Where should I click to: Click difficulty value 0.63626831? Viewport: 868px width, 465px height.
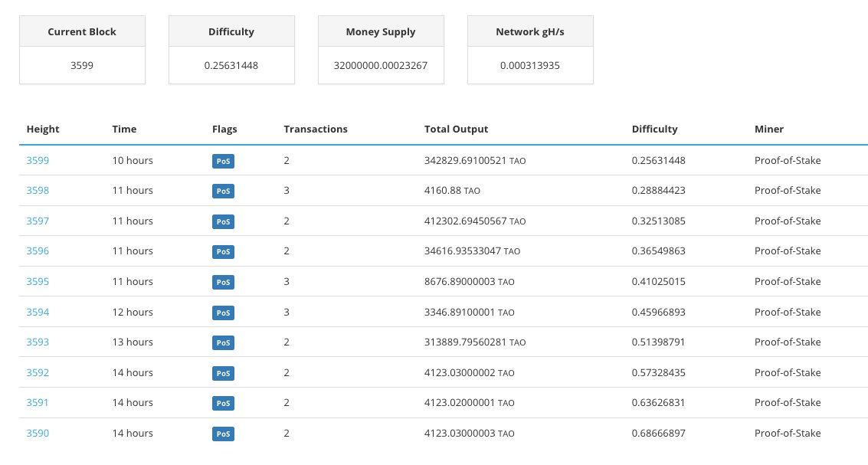(x=658, y=402)
